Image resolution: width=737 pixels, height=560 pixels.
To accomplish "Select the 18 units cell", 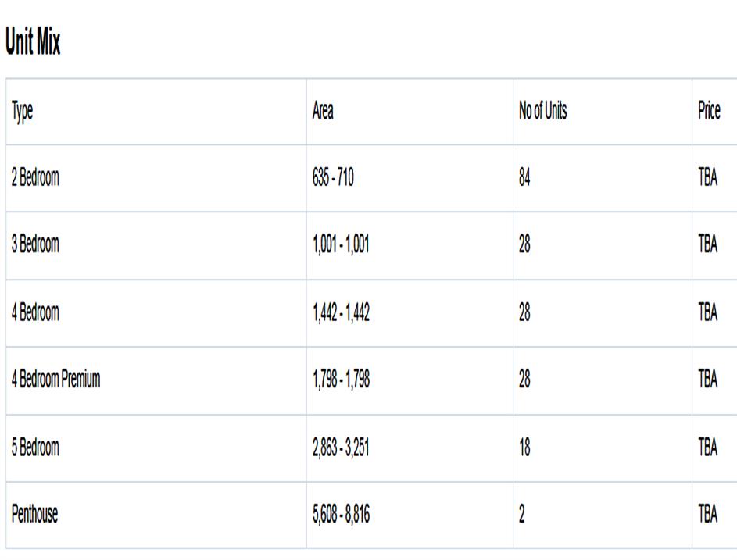I will pos(524,448).
